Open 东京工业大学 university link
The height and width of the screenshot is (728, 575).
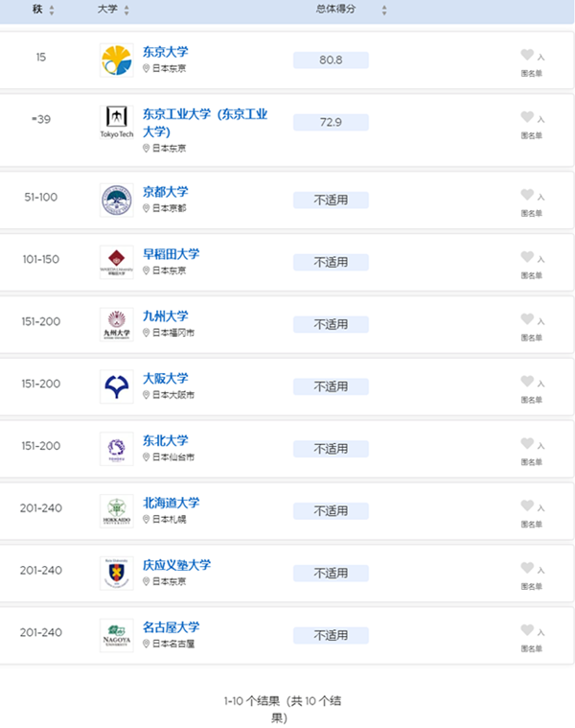pyautogui.click(x=205, y=123)
